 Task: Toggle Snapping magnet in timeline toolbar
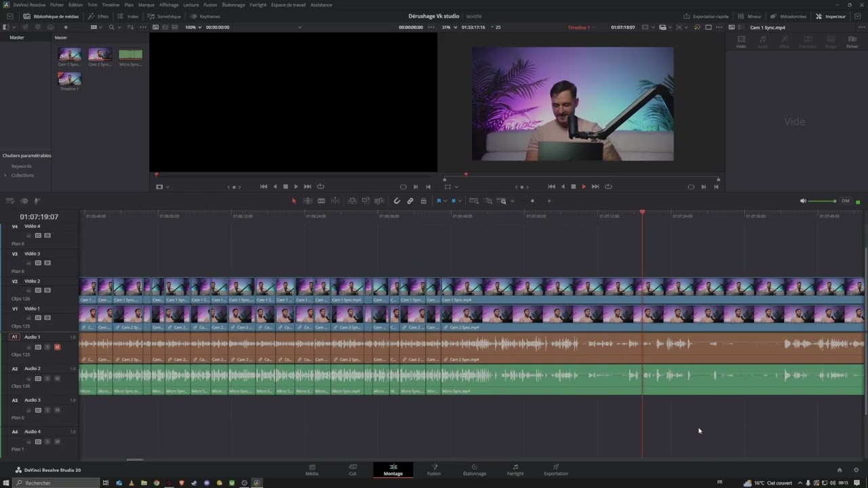point(397,201)
